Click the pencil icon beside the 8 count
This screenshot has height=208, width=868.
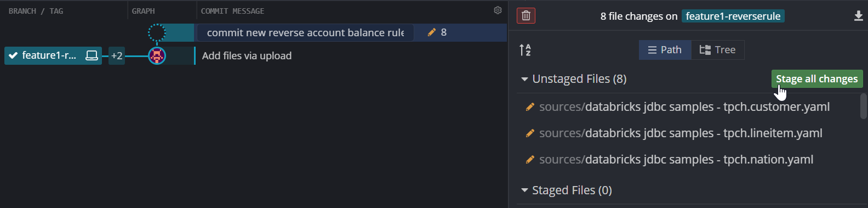point(432,32)
